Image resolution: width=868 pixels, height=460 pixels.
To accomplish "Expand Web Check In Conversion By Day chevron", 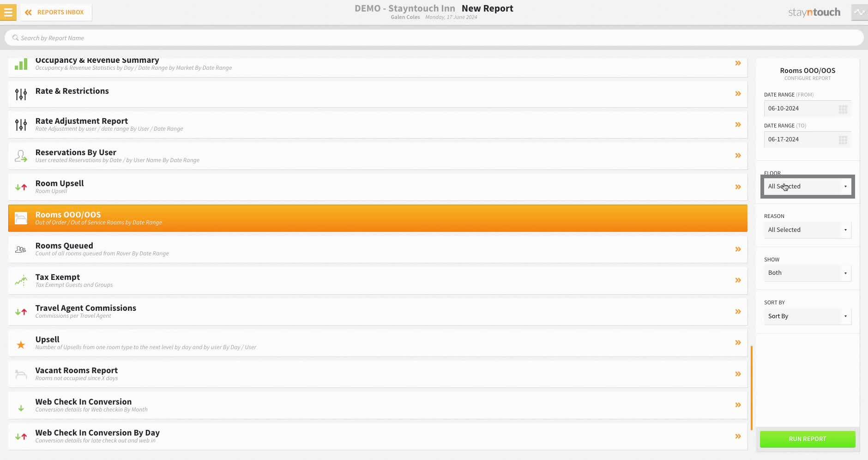I will pos(738,436).
